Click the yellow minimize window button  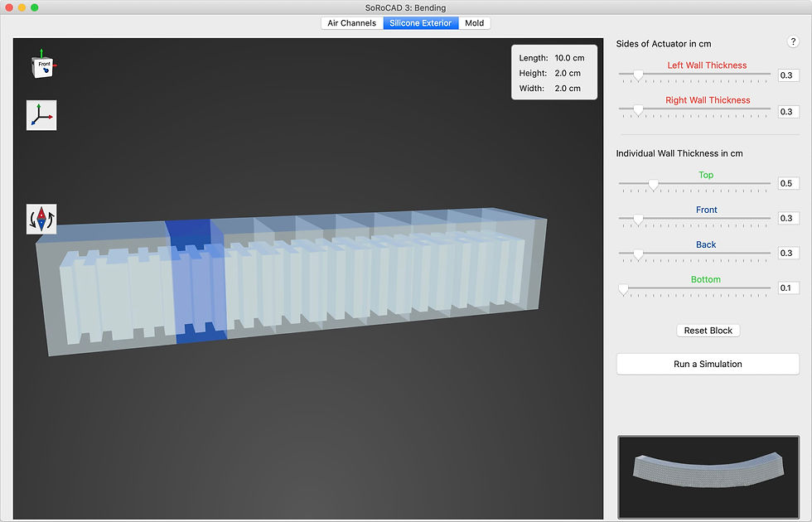(x=22, y=7)
